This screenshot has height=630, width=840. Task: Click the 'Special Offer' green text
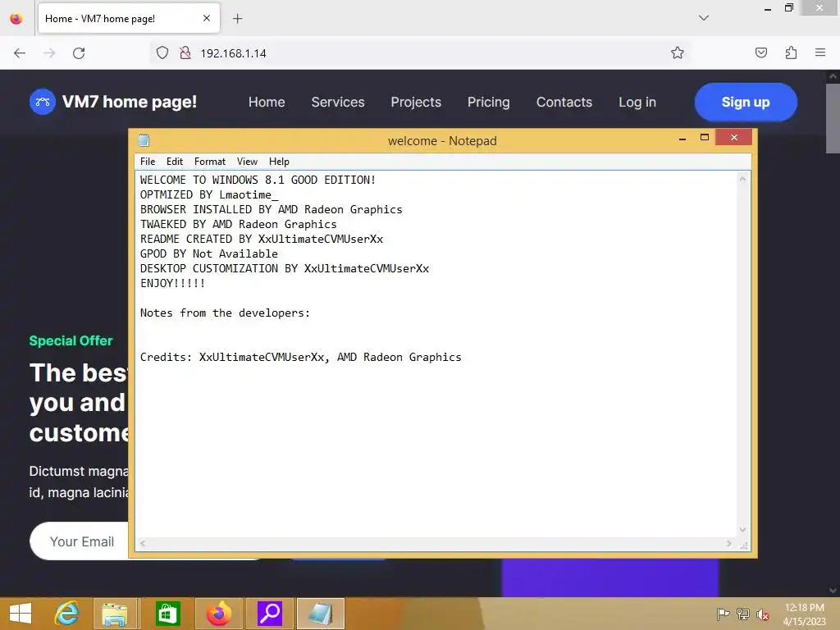point(71,340)
